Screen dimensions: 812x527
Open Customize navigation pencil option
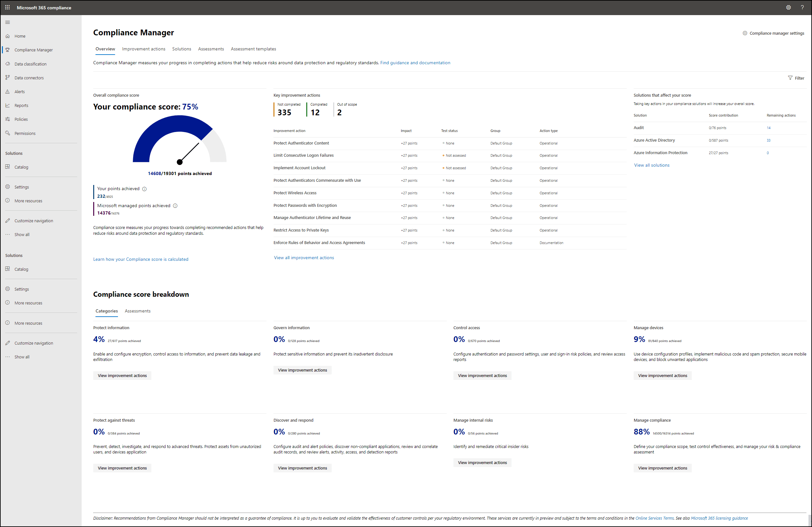pos(33,221)
